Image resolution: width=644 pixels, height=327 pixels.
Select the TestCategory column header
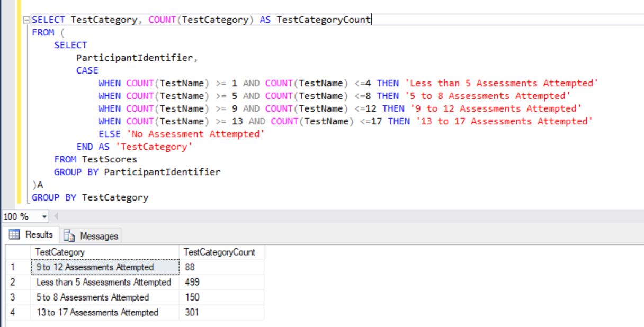[105, 252]
